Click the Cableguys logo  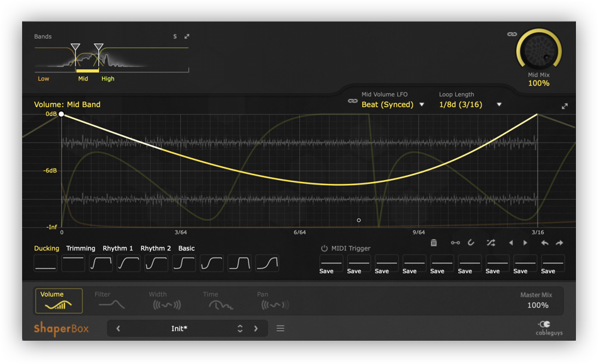(x=549, y=328)
